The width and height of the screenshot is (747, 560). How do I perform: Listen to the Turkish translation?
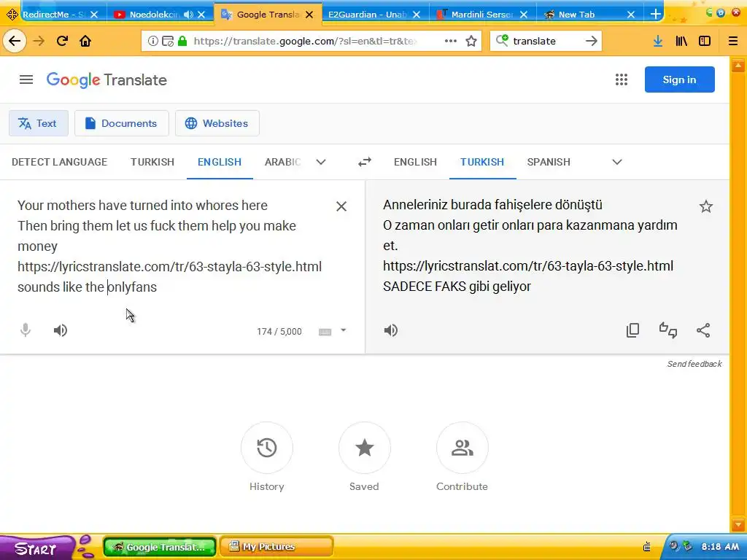[391, 330]
